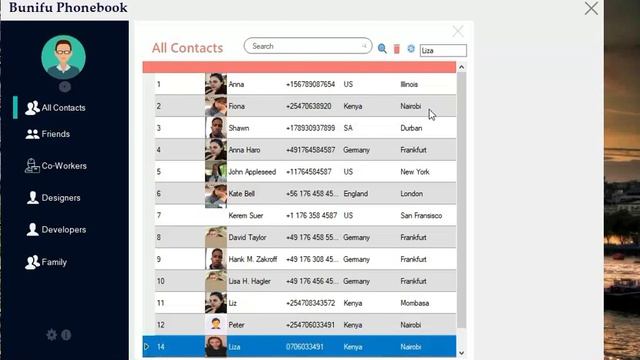Click the number 10 row ID cell
The image size is (640, 360).
tap(160, 281)
